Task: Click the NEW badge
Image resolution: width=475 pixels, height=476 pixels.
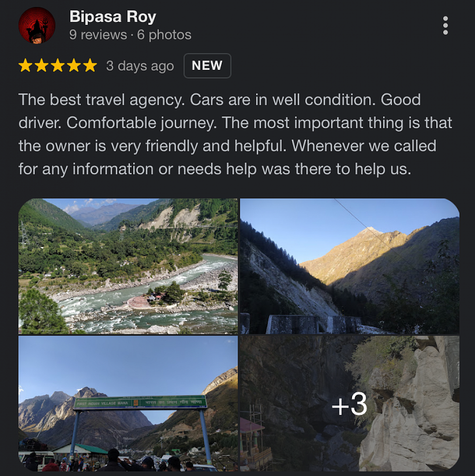Action: point(207,65)
